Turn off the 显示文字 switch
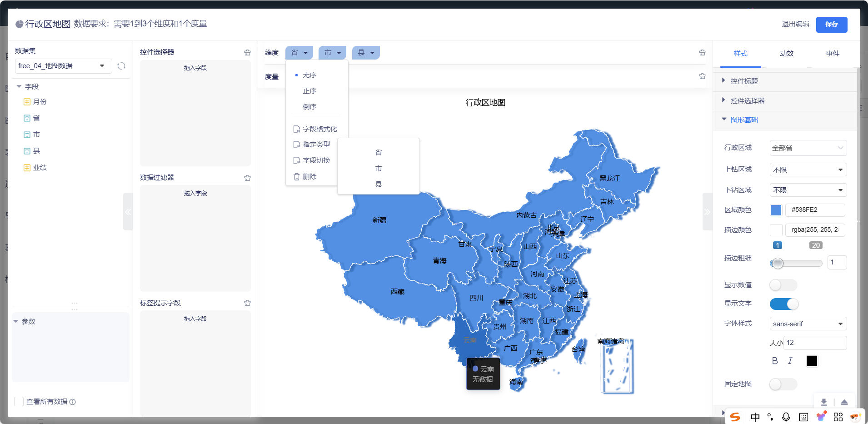Screen dimensions: 868x424 point(784,304)
